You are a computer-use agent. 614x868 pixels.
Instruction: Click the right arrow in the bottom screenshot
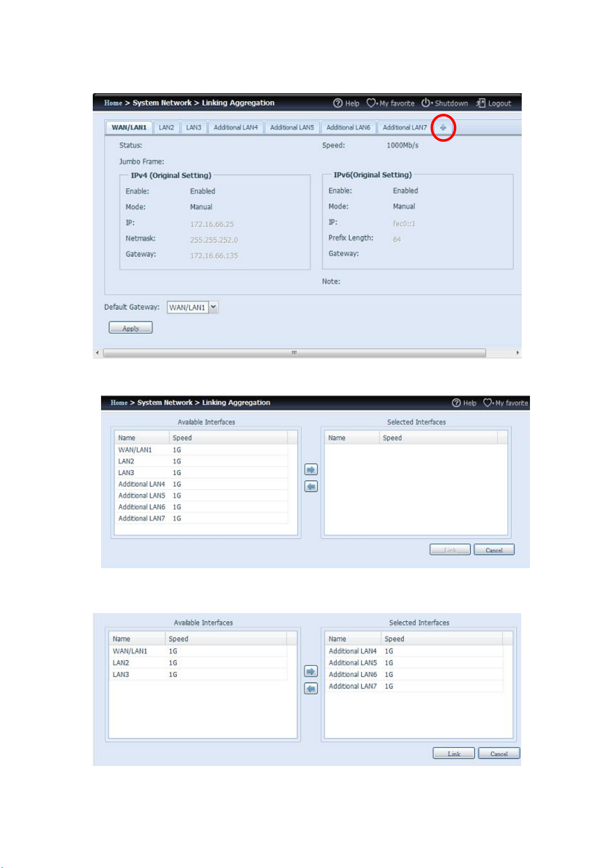click(311, 671)
